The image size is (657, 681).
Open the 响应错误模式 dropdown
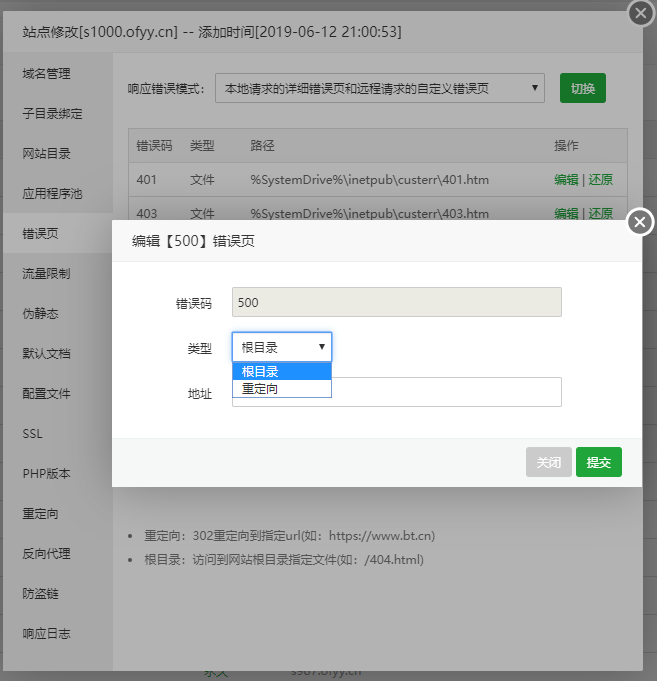380,88
